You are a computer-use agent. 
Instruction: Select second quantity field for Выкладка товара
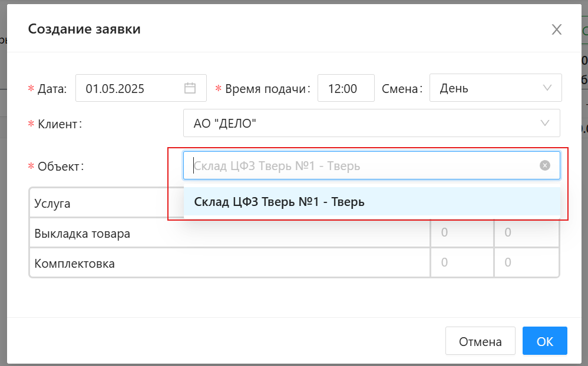click(x=526, y=233)
